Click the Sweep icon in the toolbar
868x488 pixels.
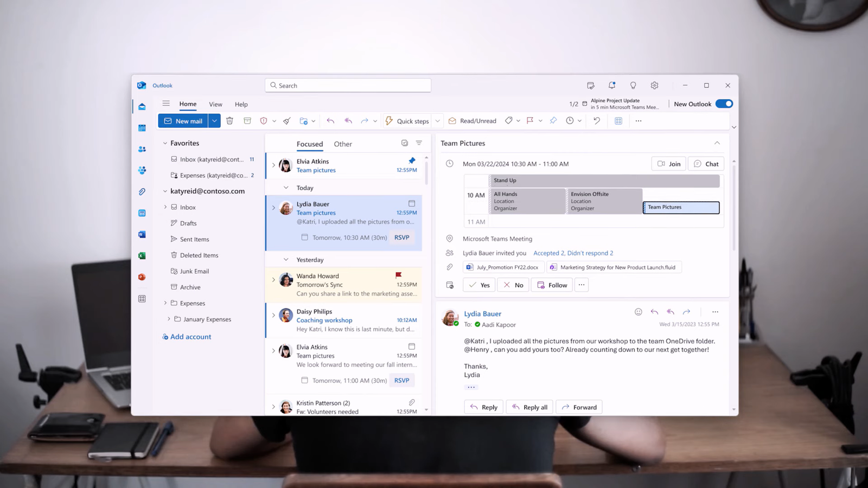point(286,120)
